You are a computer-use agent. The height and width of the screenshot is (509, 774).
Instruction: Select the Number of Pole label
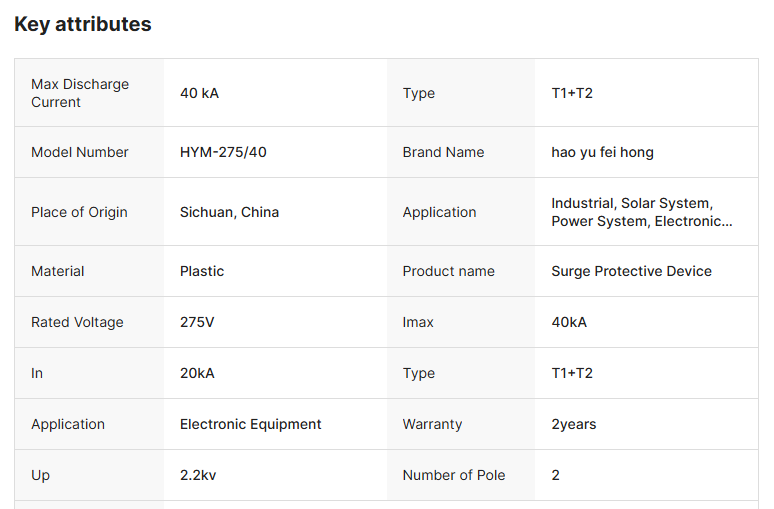click(x=453, y=475)
